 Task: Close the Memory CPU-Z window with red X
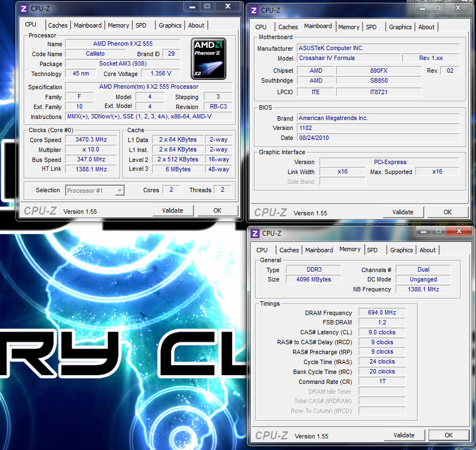point(459,231)
